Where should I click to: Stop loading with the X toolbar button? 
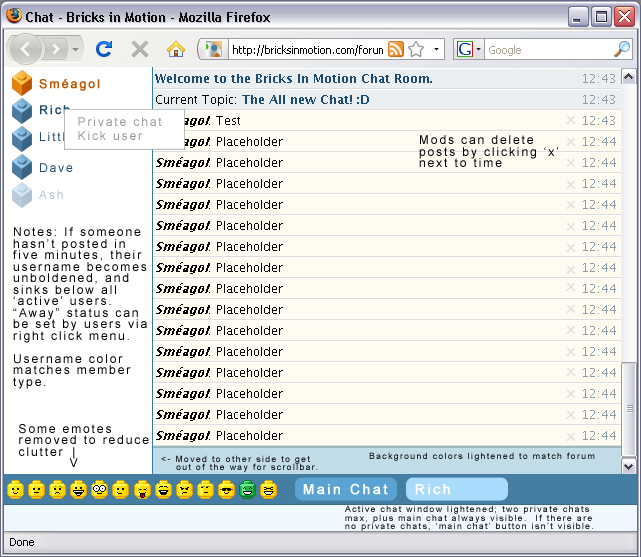pyautogui.click(x=140, y=49)
